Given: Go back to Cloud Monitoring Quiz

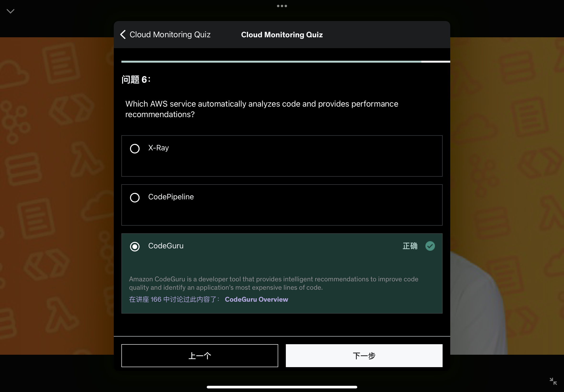Looking at the screenshot, I should tap(170, 35).
